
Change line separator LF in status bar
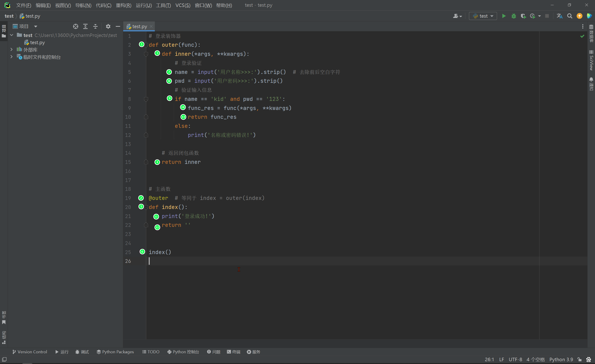[x=502, y=359]
